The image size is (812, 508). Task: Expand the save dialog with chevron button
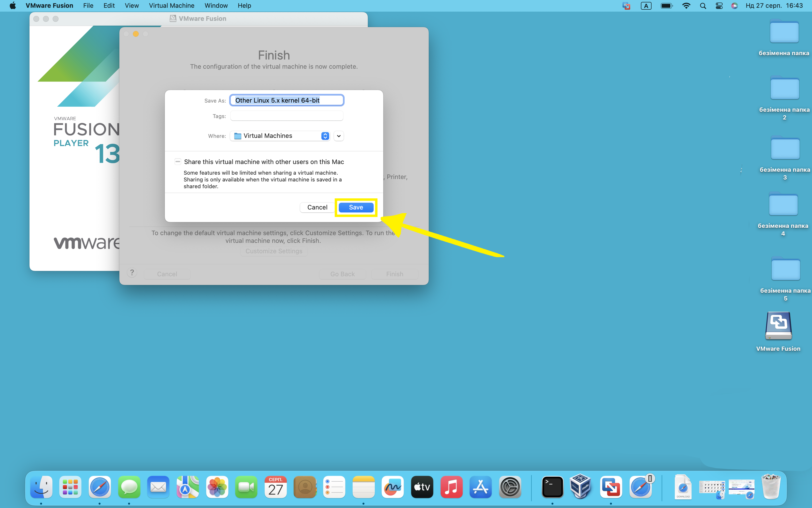pyautogui.click(x=339, y=136)
